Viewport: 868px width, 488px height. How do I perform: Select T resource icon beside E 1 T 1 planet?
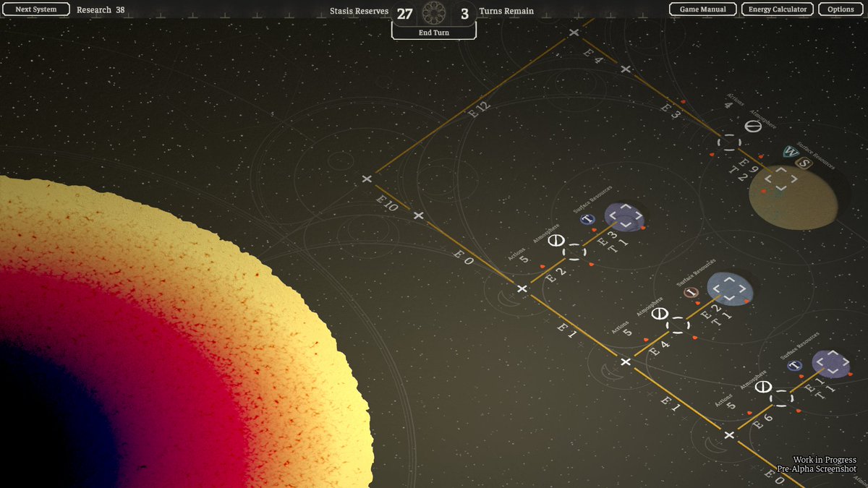pyautogui.click(x=794, y=366)
